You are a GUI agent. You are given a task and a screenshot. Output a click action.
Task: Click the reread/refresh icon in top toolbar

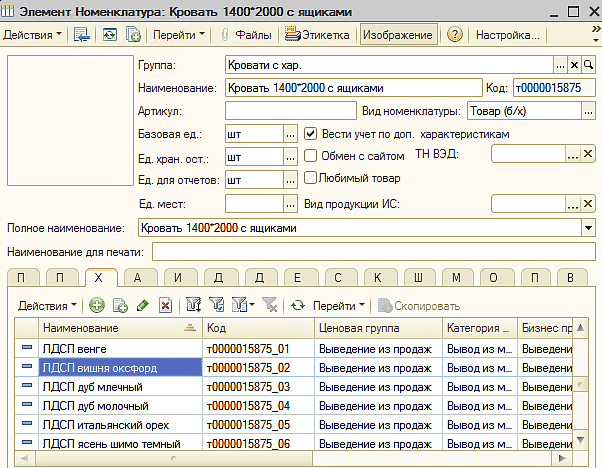click(109, 35)
